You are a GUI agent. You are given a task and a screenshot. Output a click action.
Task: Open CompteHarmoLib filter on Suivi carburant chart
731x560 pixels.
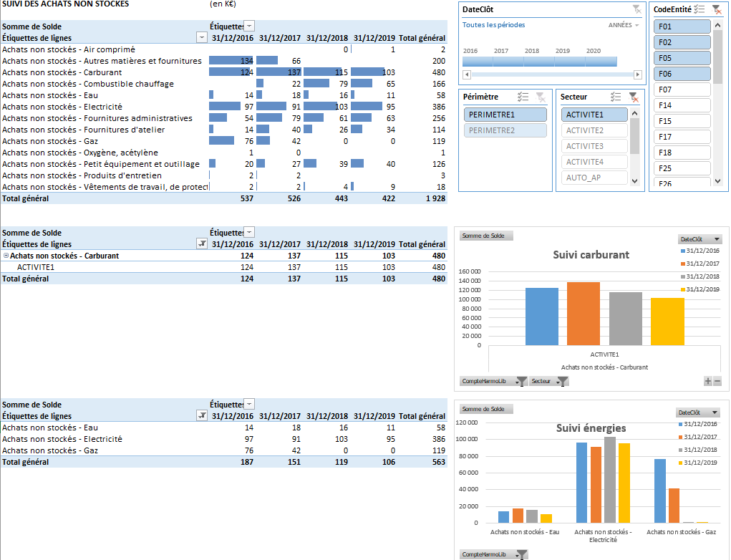tap(493, 382)
